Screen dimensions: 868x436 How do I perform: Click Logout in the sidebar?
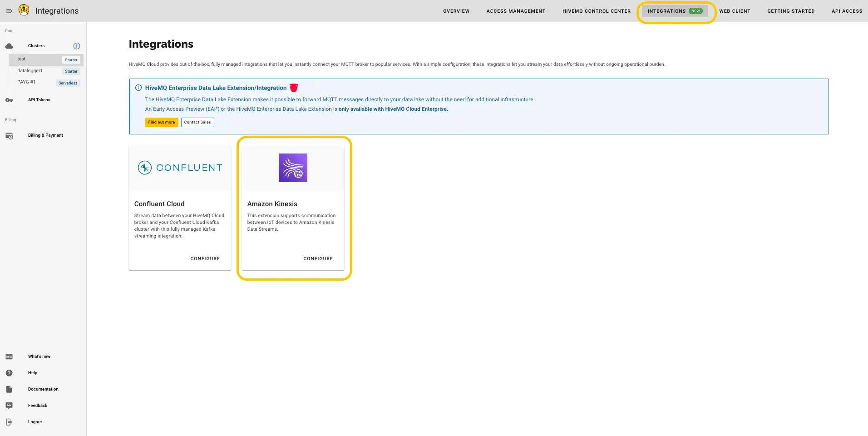click(x=35, y=422)
